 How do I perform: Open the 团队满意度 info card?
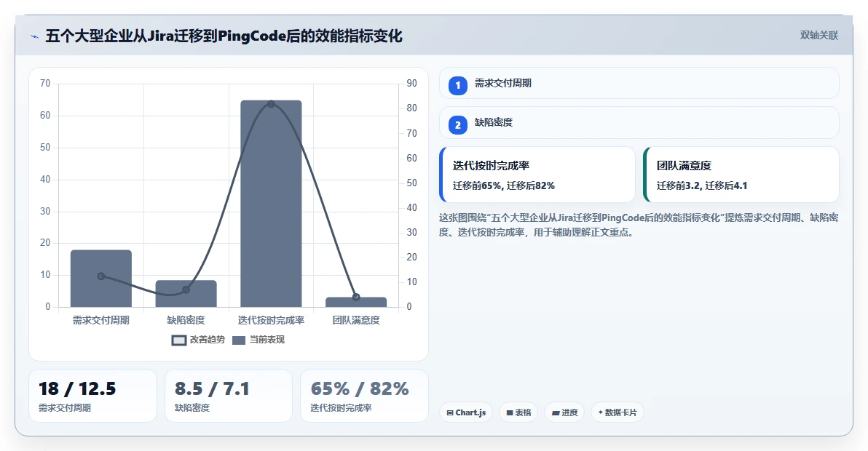click(741, 175)
